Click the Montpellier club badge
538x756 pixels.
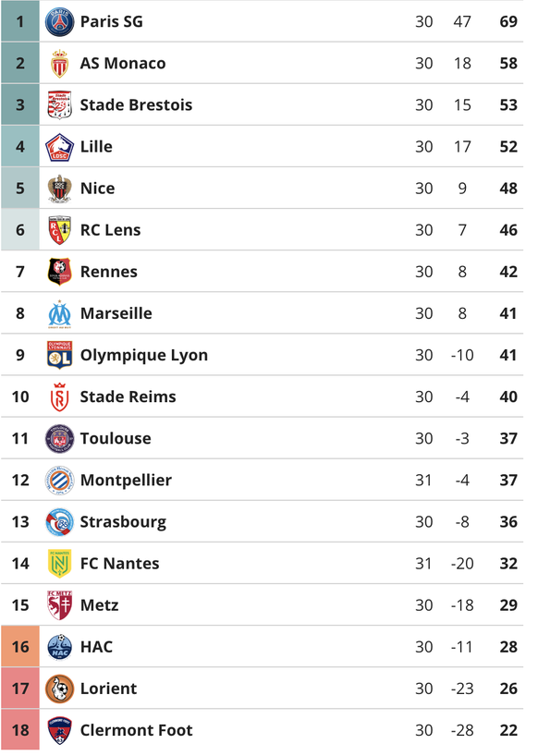(x=59, y=481)
